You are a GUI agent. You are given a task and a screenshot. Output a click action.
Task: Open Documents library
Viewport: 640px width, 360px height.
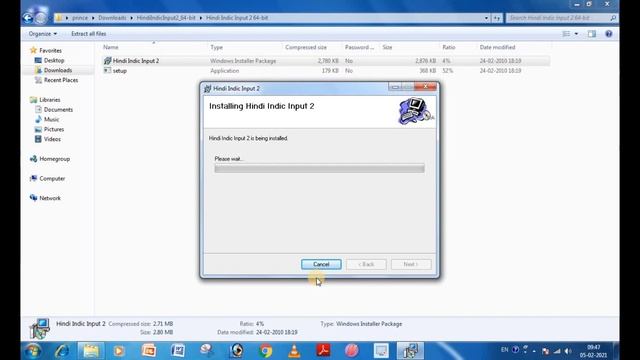point(58,109)
